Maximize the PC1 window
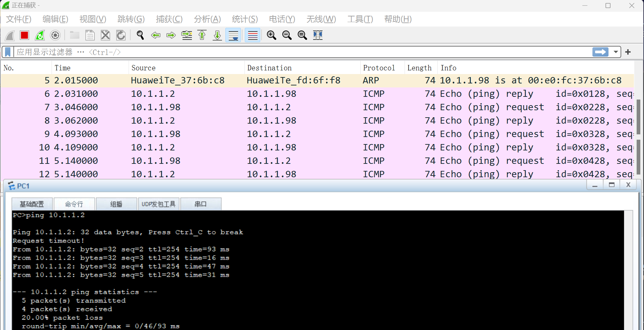Viewport: 644px width, 330px height. click(x=612, y=185)
